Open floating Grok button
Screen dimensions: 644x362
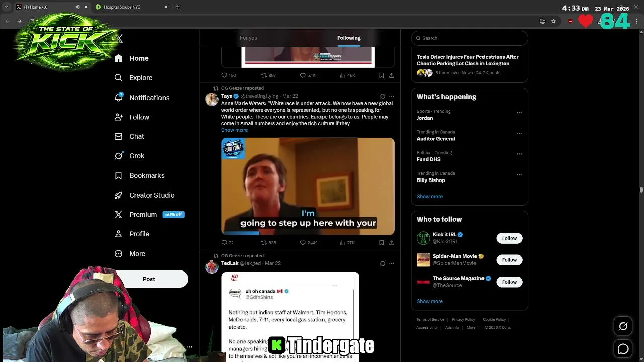coord(623,326)
